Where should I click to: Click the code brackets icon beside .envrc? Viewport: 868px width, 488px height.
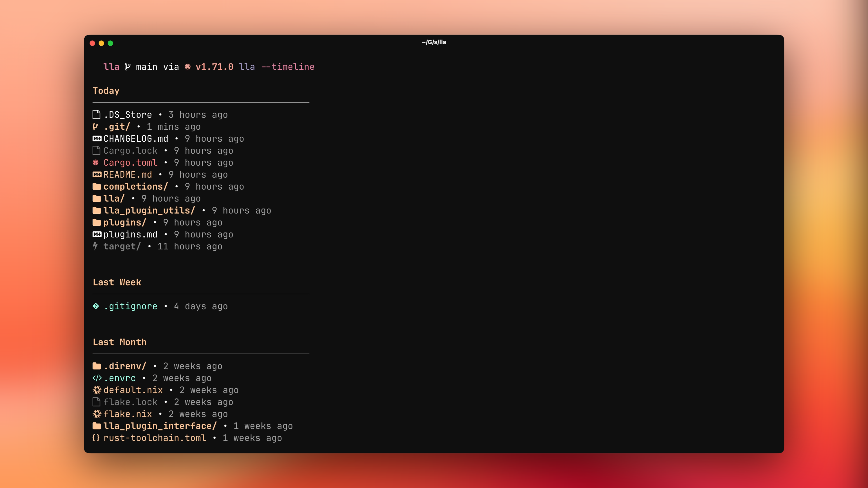97,378
